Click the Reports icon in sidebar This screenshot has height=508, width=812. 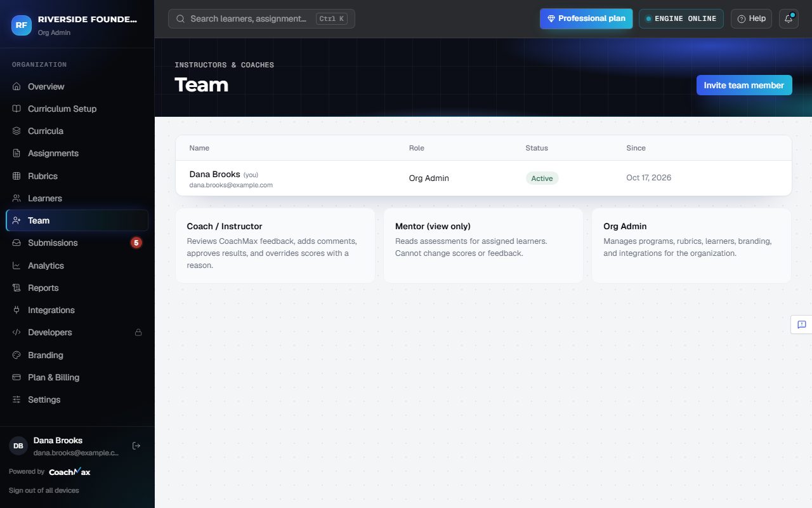(16, 288)
